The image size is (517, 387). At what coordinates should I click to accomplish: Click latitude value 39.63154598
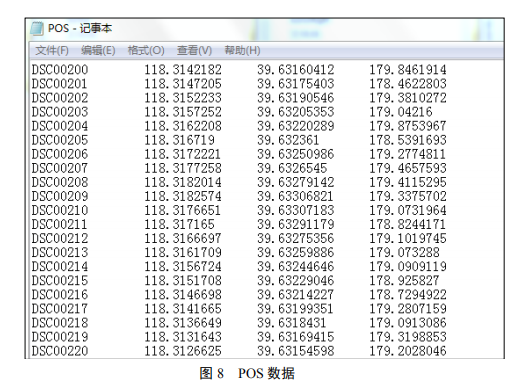(x=296, y=351)
